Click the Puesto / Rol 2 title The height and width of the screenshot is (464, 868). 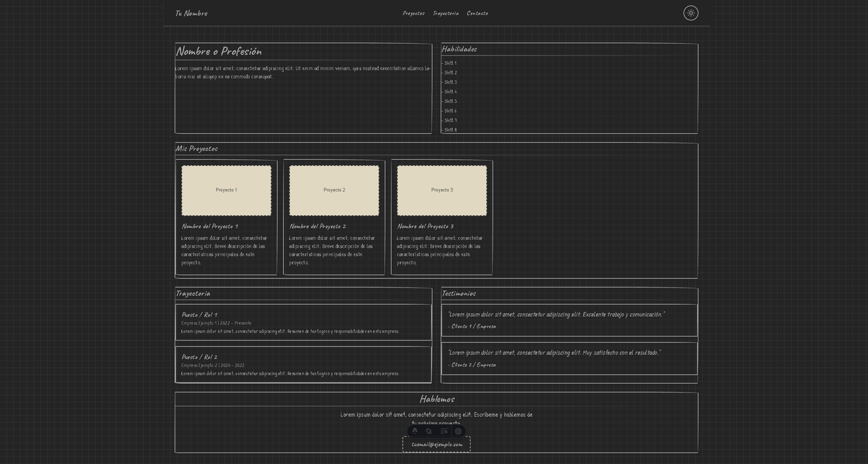click(199, 357)
